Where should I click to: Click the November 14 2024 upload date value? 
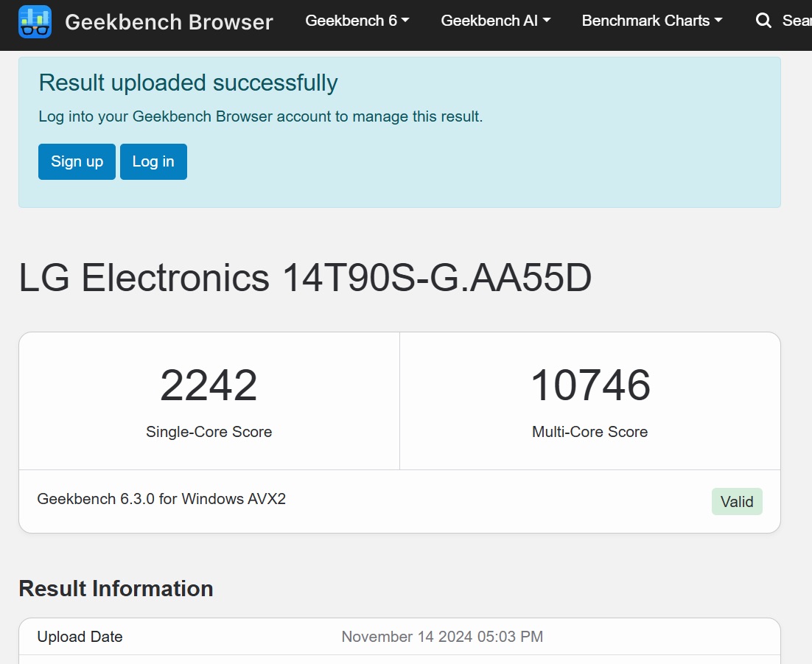[x=442, y=637]
